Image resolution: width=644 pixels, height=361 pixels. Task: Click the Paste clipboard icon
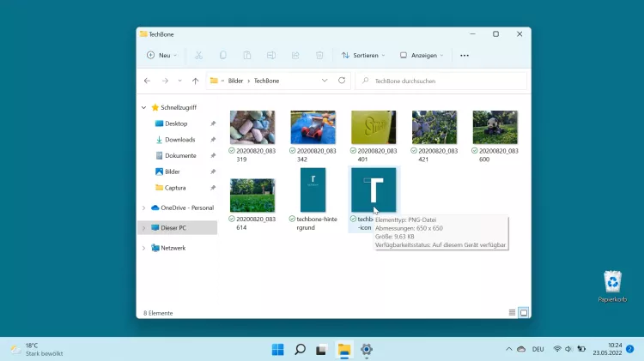click(x=246, y=56)
